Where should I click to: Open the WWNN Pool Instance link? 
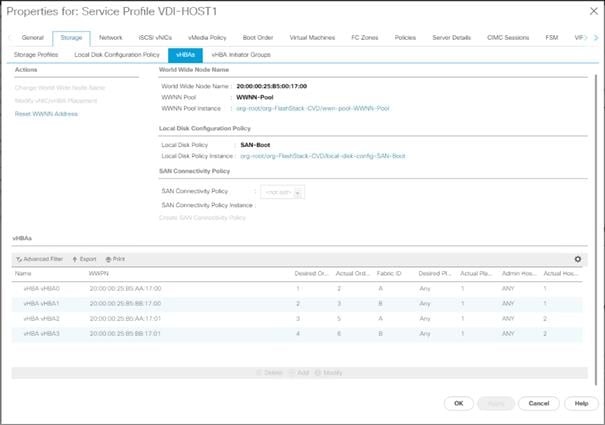point(313,108)
